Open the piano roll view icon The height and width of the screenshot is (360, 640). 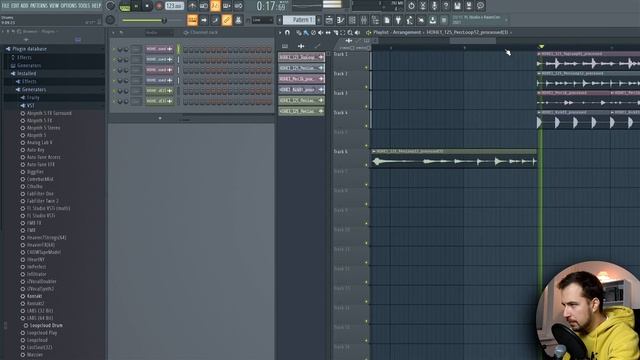point(340,20)
